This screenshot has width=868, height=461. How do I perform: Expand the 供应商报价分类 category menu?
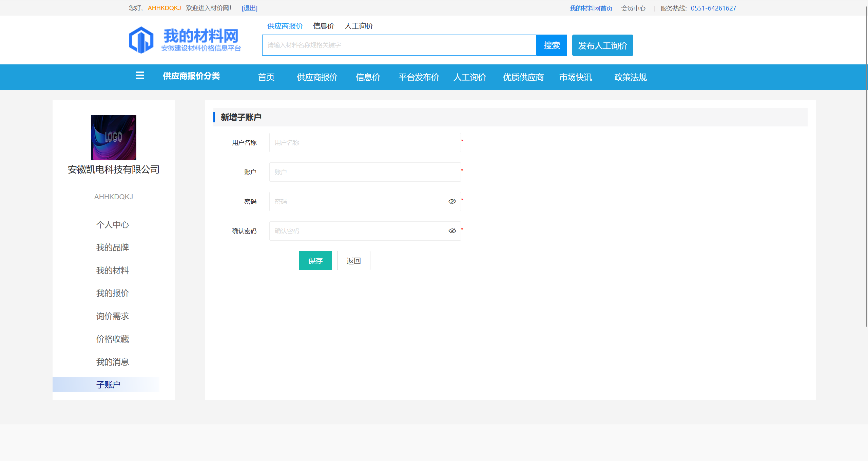coord(191,76)
